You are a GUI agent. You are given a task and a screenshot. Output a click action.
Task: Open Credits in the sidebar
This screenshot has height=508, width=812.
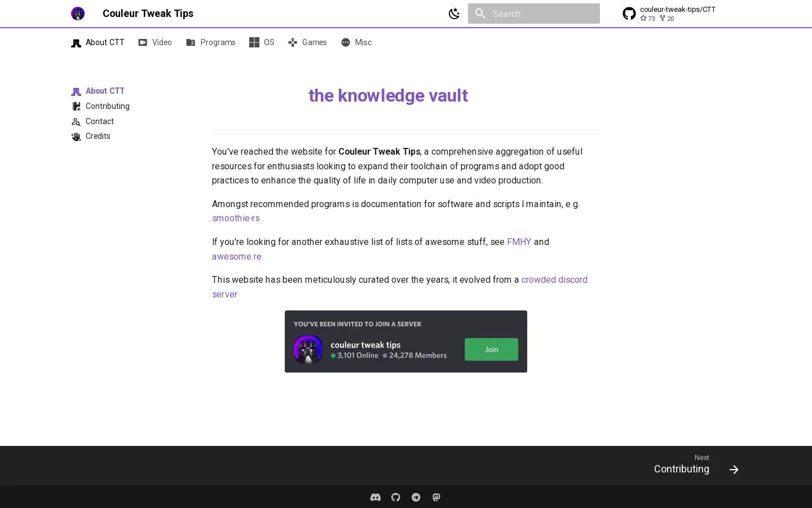point(91,136)
